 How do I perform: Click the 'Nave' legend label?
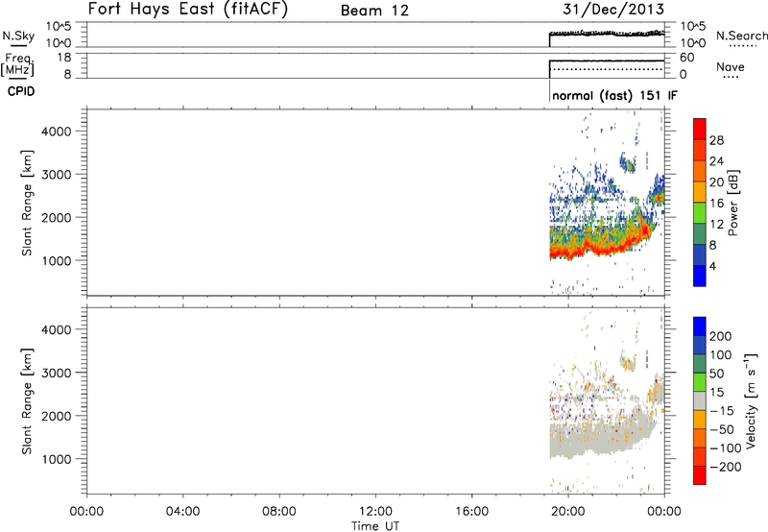[x=730, y=67]
